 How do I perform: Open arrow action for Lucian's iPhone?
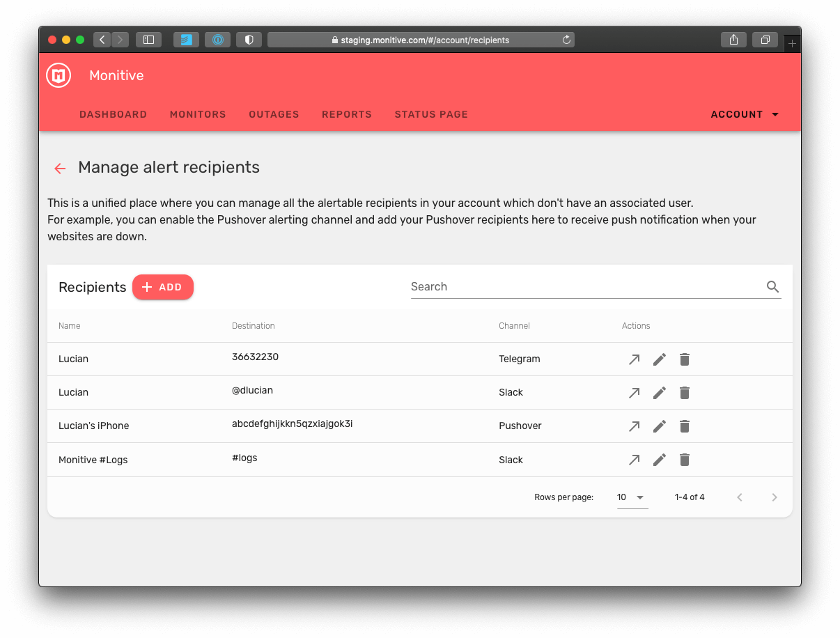(x=634, y=426)
